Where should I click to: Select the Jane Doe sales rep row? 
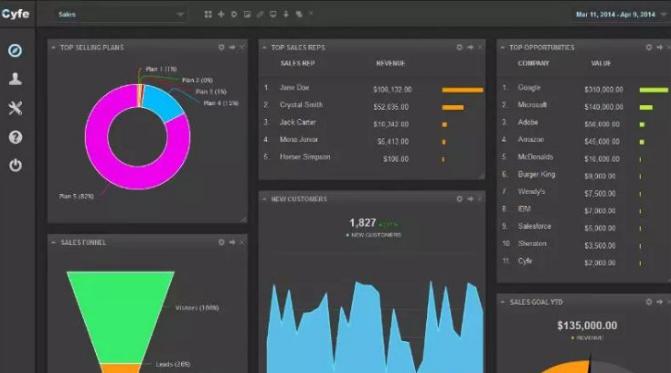pos(372,89)
